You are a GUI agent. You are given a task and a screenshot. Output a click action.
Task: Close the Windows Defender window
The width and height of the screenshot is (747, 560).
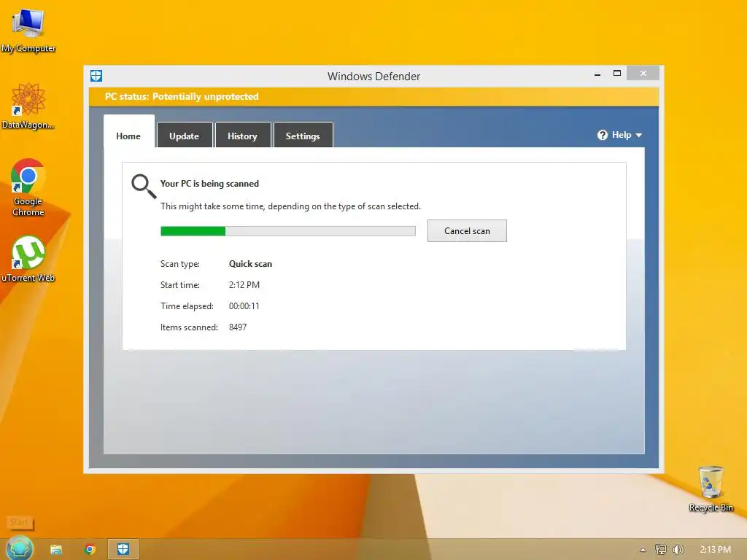[643, 73]
